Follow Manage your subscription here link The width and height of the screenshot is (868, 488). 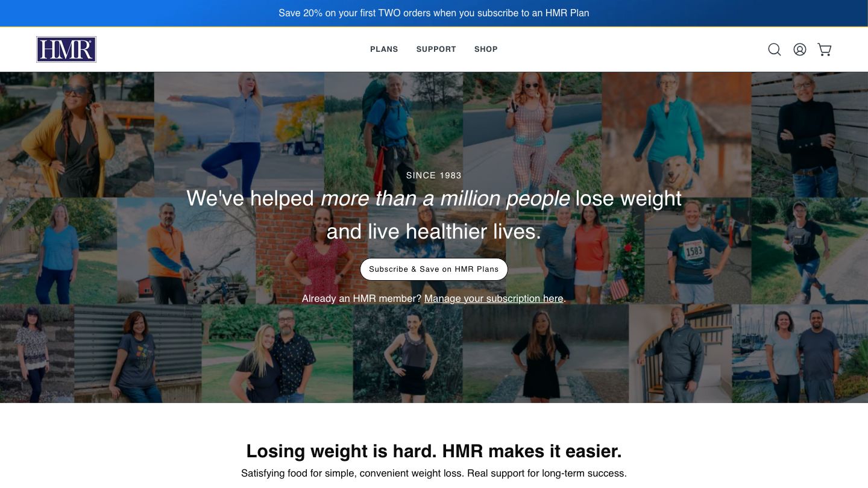click(x=494, y=299)
